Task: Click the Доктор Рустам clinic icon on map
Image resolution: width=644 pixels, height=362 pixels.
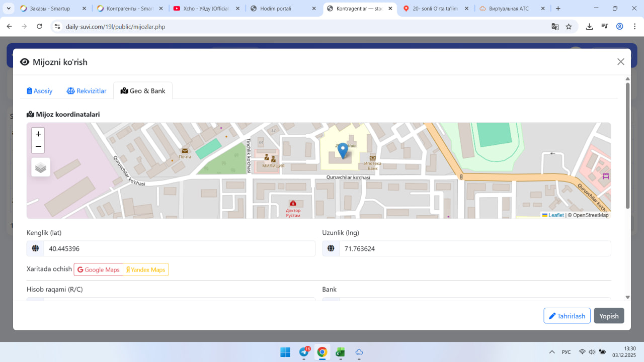Action: (x=293, y=203)
